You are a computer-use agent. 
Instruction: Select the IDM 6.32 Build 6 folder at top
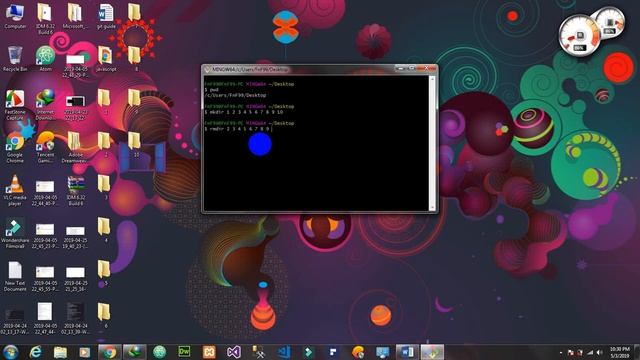[45, 19]
